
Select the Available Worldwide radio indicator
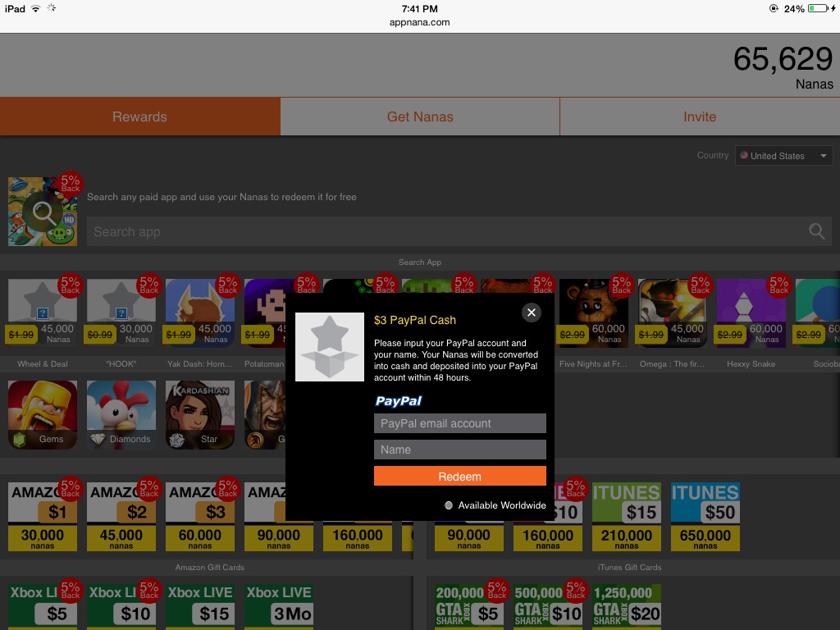449,505
